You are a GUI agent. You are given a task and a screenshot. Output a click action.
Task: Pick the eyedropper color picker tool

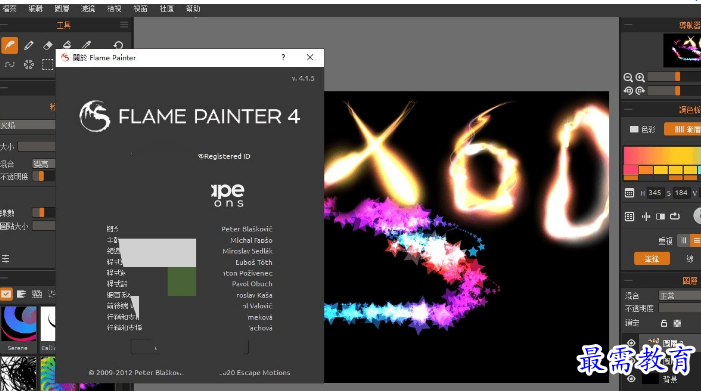tap(86, 45)
